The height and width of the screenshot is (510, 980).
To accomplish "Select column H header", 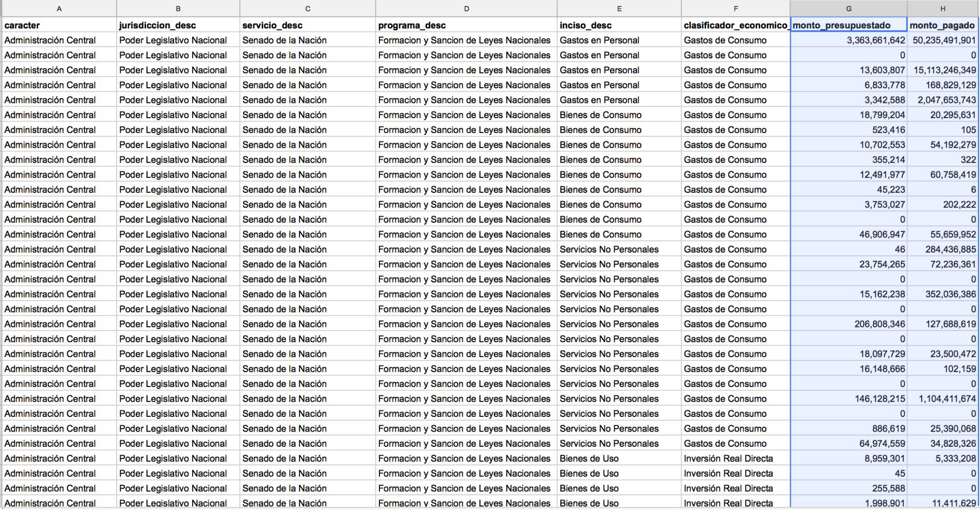I will [x=943, y=9].
